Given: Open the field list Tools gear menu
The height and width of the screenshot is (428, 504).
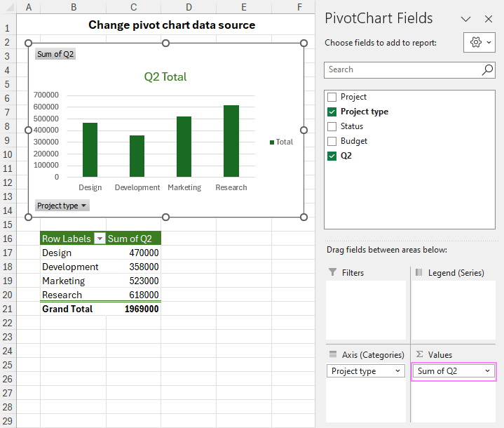Looking at the screenshot, I should click(479, 42).
